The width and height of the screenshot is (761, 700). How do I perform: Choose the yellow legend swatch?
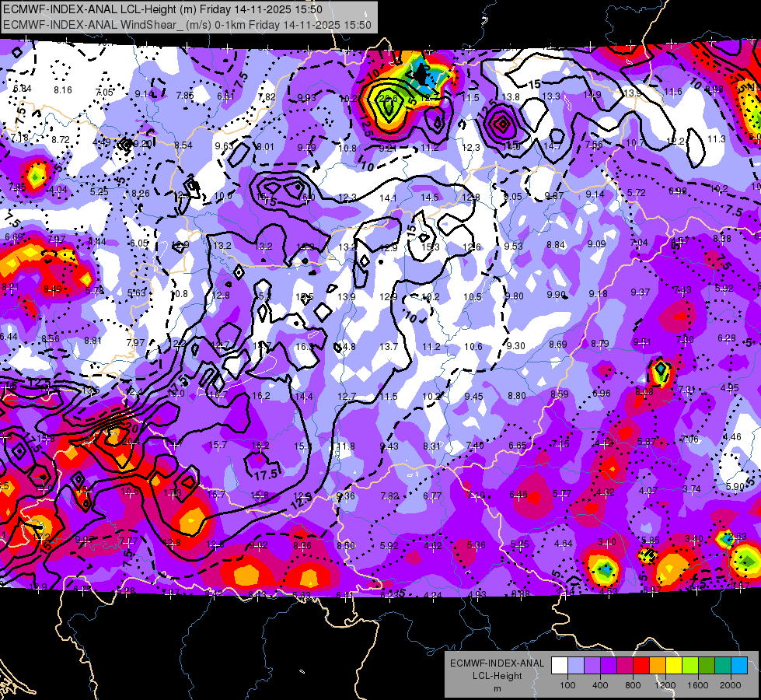pyautogui.click(x=674, y=666)
